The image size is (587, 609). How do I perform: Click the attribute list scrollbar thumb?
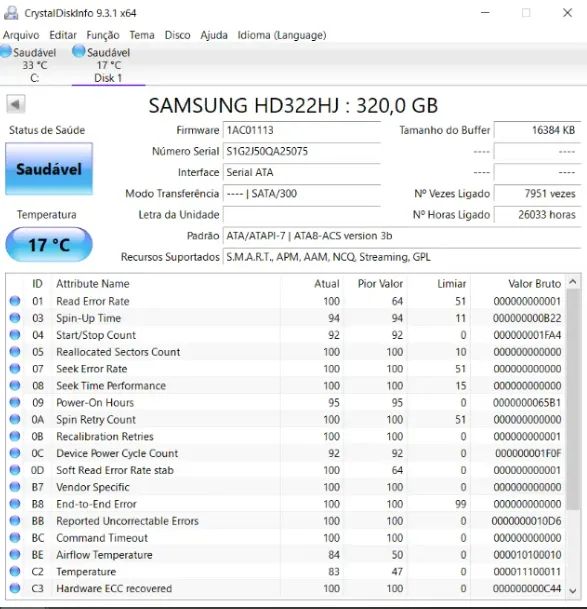click(x=573, y=399)
